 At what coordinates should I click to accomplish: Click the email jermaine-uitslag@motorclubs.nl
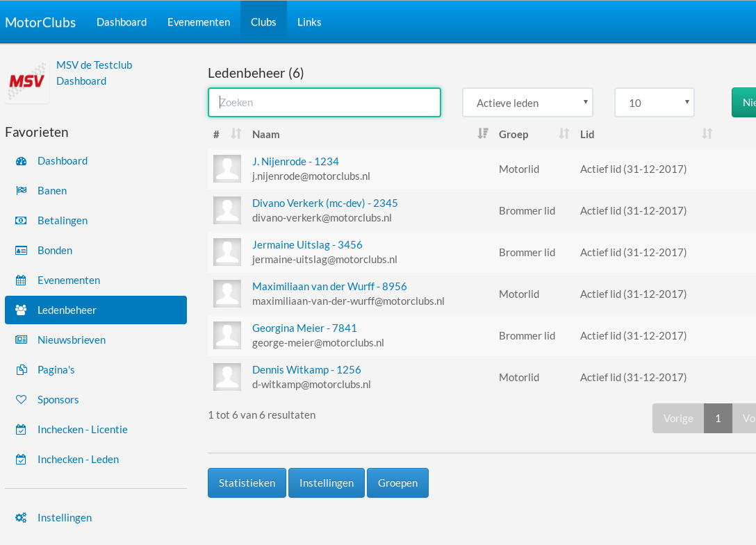(x=324, y=260)
